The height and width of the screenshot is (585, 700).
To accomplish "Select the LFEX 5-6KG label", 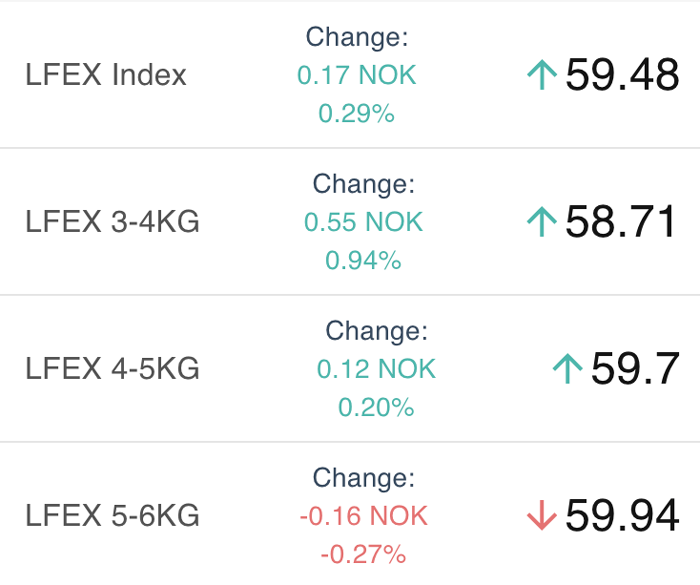I will click(112, 515).
